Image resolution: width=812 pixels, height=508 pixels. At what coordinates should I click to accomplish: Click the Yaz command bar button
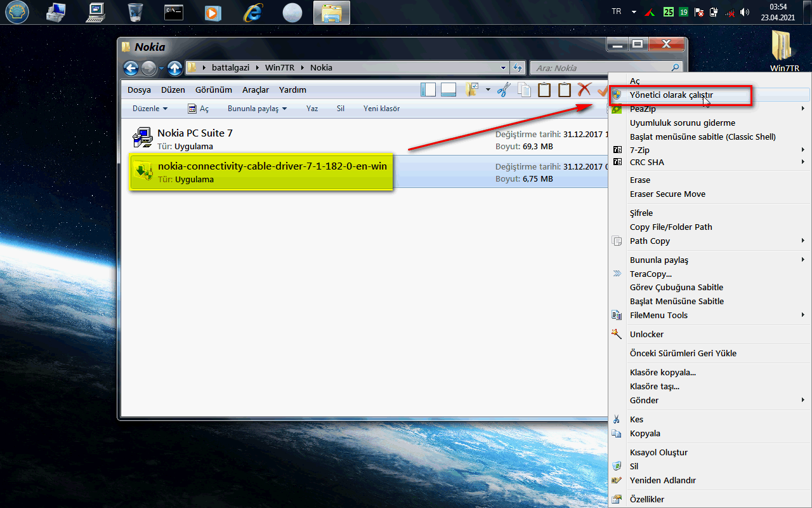coord(312,109)
